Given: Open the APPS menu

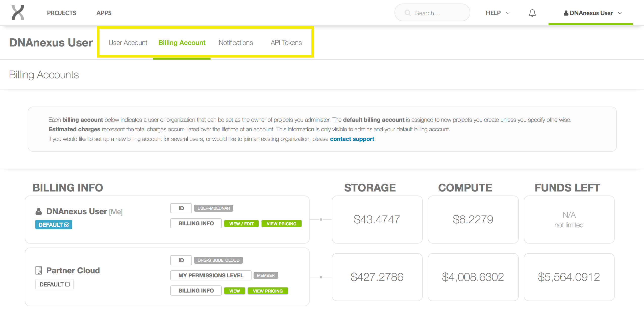Looking at the screenshot, I should pyautogui.click(x=104, y=13).
